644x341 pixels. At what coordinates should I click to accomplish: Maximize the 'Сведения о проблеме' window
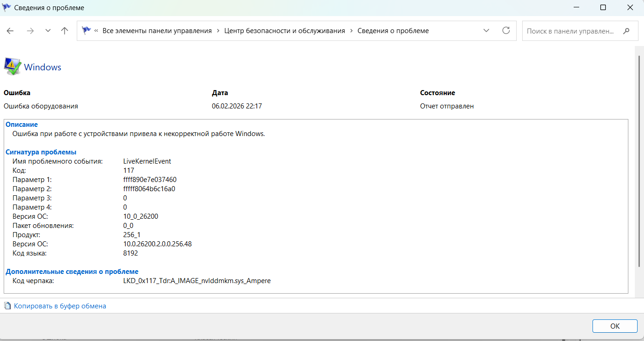point(603,8)
